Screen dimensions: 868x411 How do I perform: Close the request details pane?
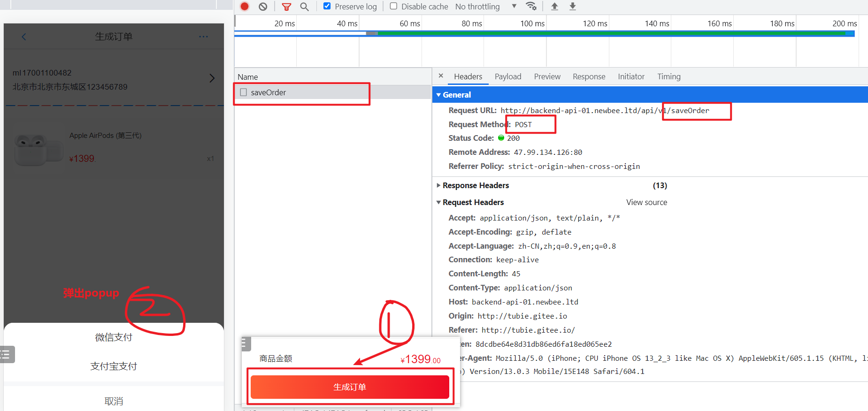coord(441,76)
